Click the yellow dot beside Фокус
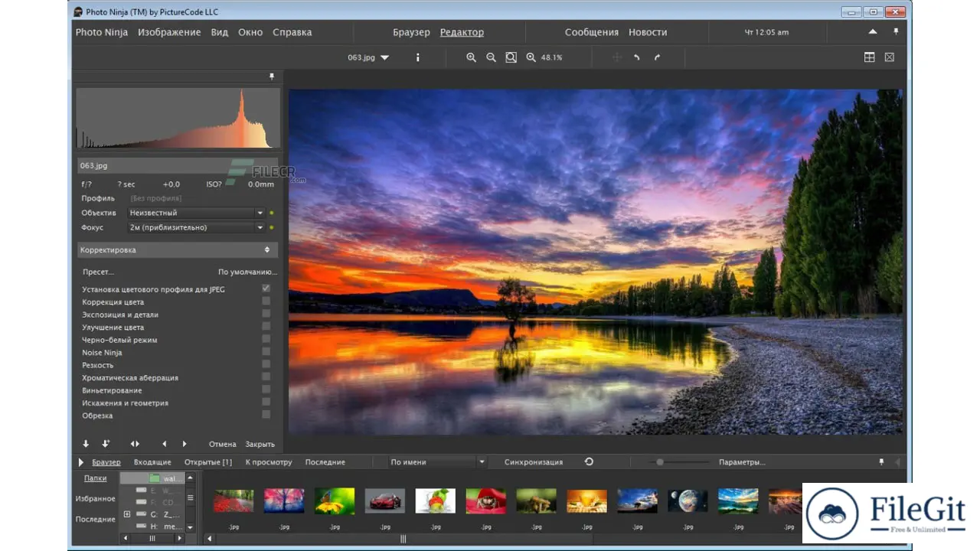Image resolution: width=980 pixels, height=551 pixels. coord(271,227)
